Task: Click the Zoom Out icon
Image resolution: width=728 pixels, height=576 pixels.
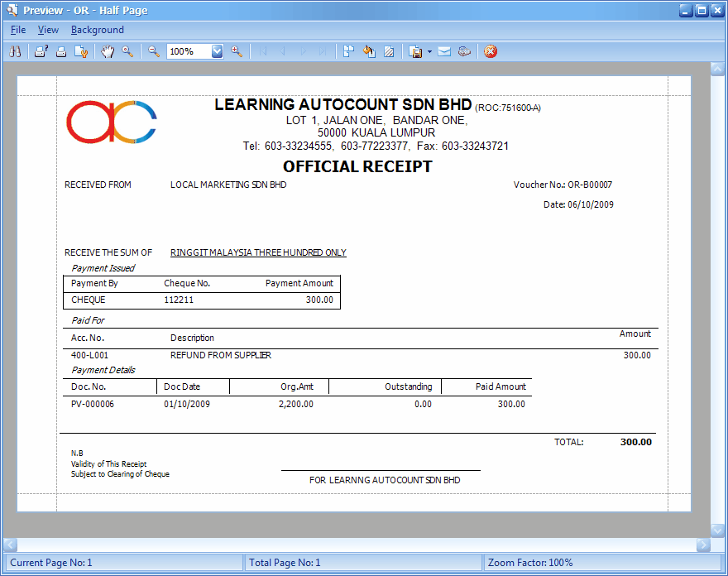Action: click(154, 51)
